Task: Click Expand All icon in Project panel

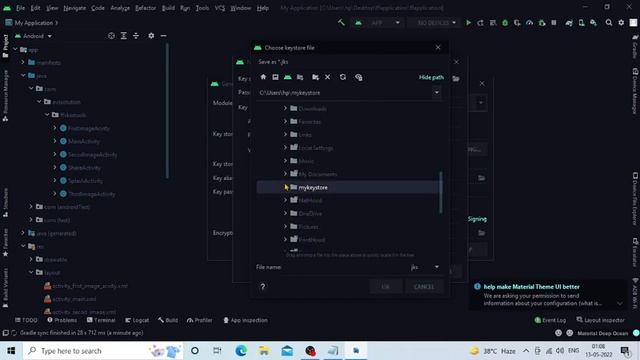Action: [124, 36]
